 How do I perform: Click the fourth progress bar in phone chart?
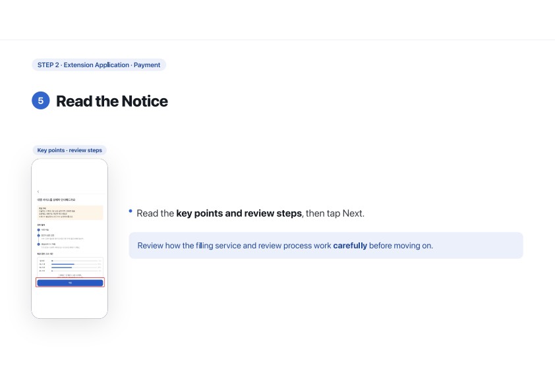point(74,271)
